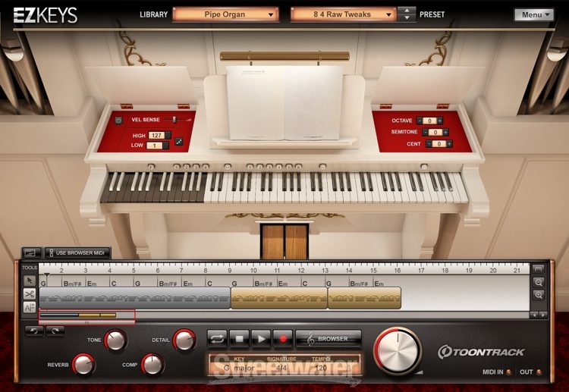Screen dimensions: 569x392
Task: Step to next preset with down arrow
Action: coord(407,18)
